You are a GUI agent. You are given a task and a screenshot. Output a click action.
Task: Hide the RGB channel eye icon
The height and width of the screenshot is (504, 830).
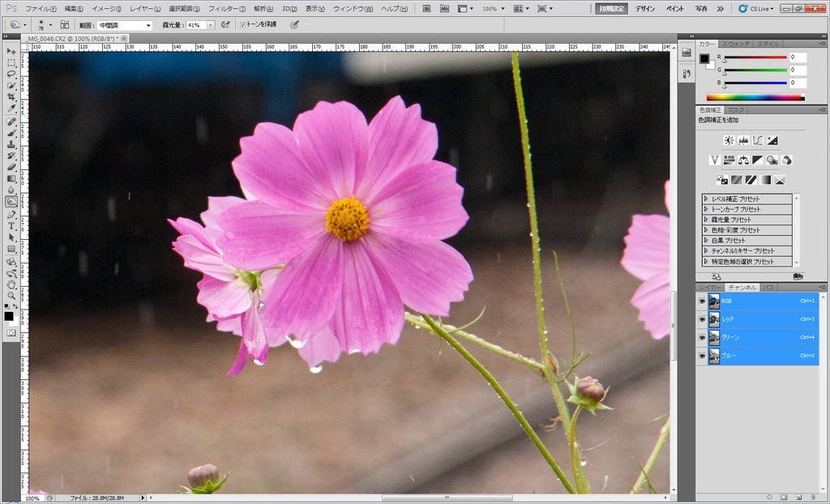[x=703, y=301]
